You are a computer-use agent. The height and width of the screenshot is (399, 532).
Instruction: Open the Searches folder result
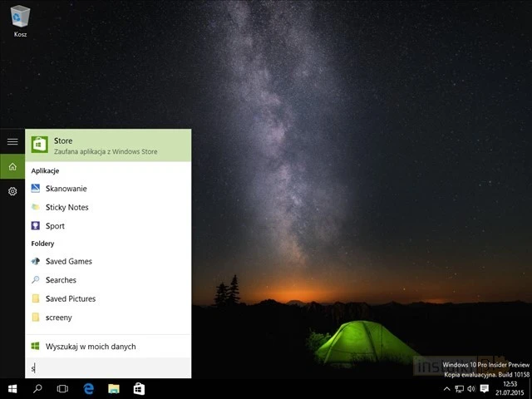click(x=61, y=280)
